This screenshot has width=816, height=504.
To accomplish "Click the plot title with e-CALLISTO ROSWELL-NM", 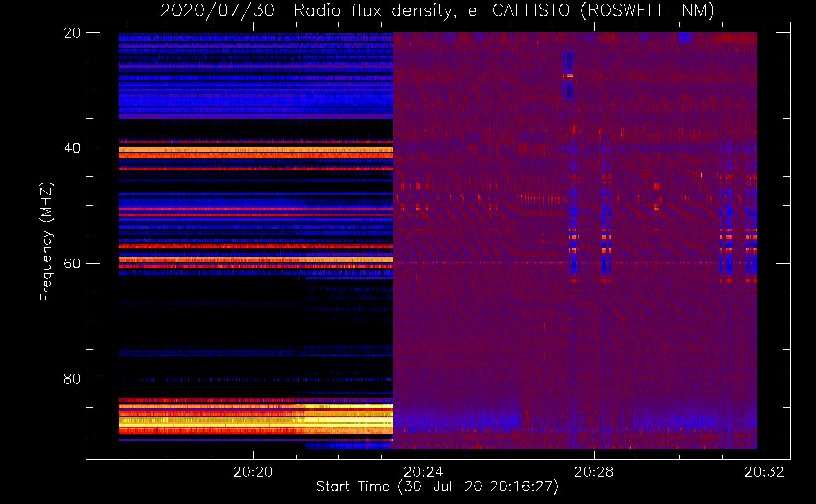I will (437, 10).
